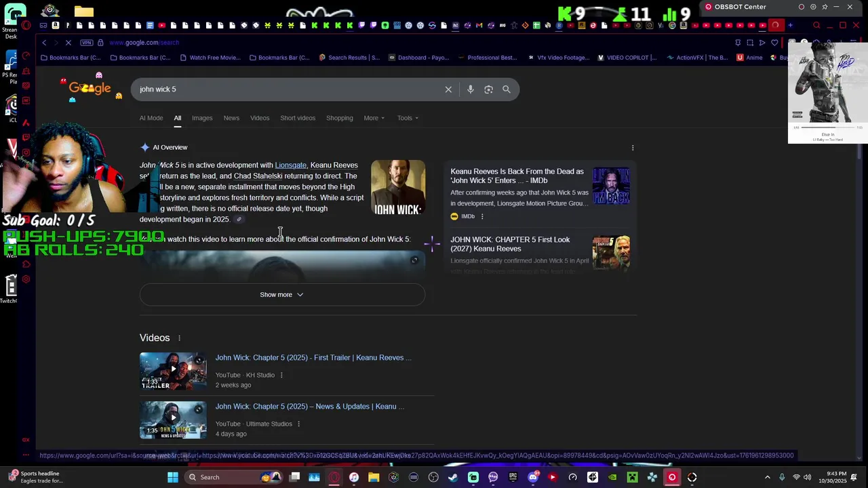
Task: Open John Wick News & Updates video link
Action: 309,407
